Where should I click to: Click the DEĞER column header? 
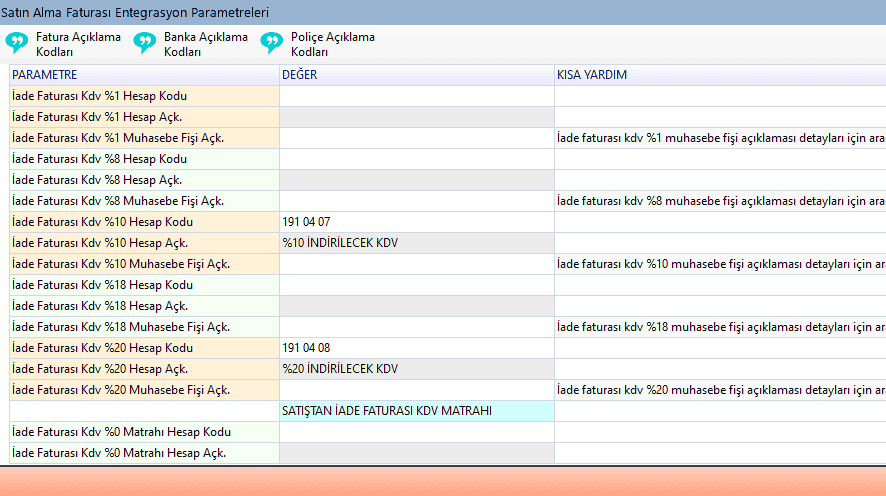pos(416,75)
